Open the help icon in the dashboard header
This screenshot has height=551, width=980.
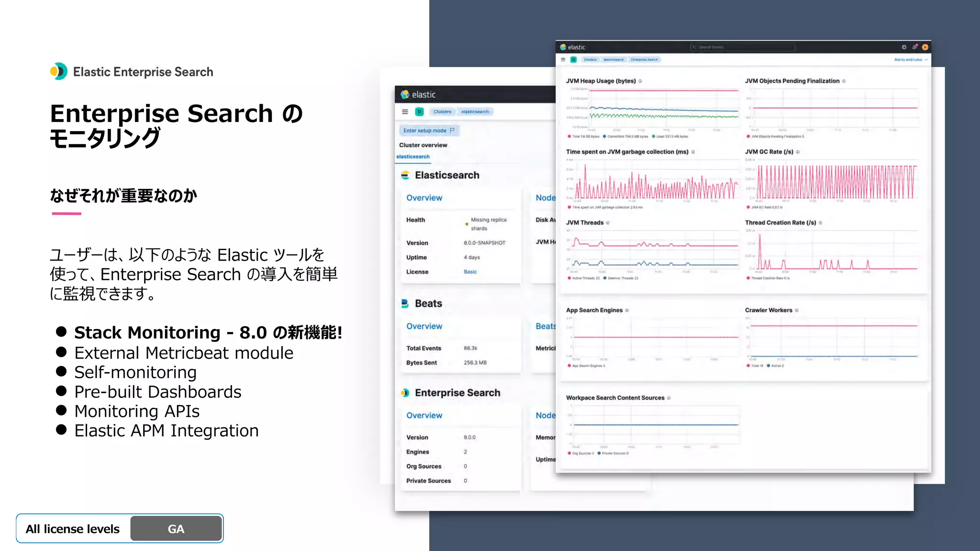904,47
